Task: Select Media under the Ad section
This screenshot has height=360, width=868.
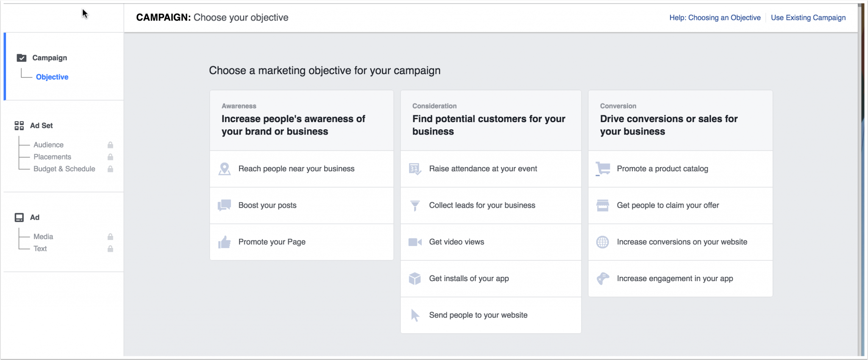Action: 43,237
